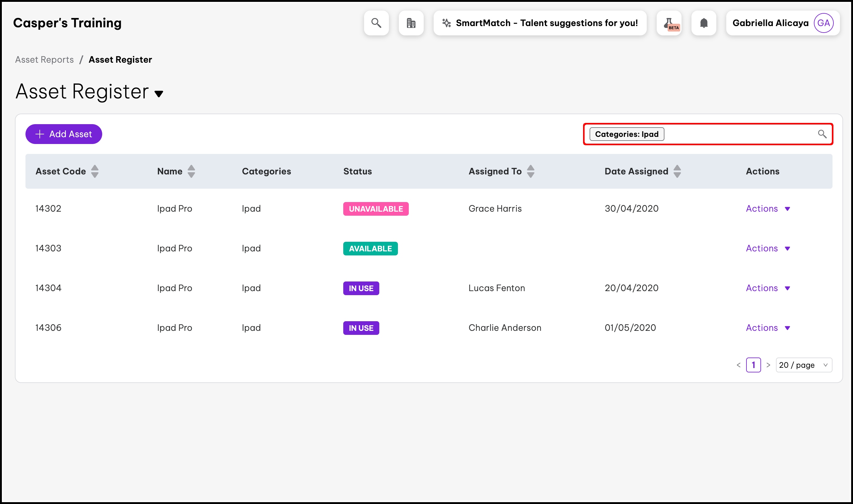Viewport: 853px width, 504px height.
Task: Click the header search magnifier icon
Action: [x=376, y=23]
